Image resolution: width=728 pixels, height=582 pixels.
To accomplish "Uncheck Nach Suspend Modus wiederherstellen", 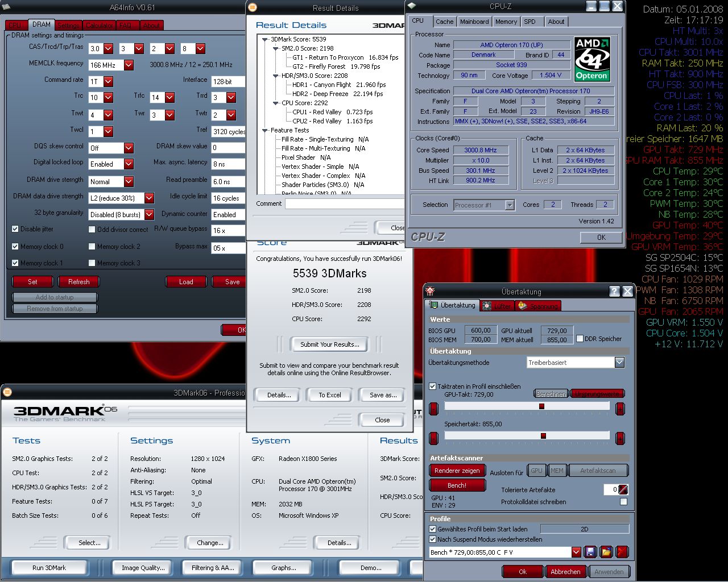I will click(432, 539).
